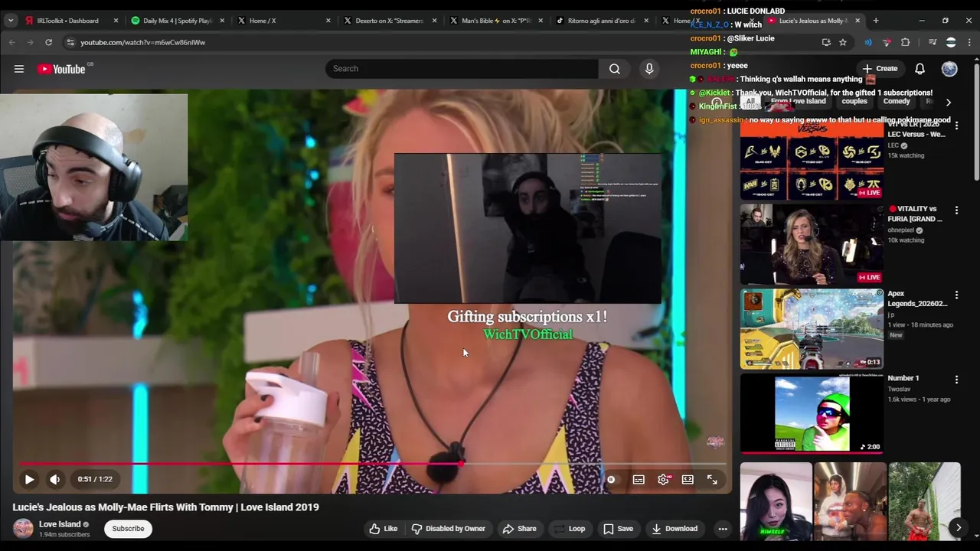Go to YouTube home via logo

pyautogui.click(x=61, y=69)
